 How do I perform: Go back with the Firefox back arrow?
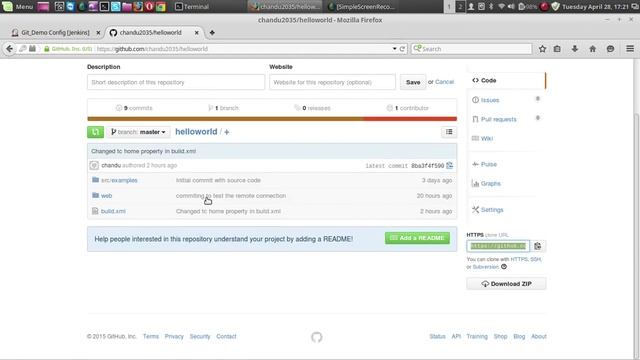tap(9, 49)
